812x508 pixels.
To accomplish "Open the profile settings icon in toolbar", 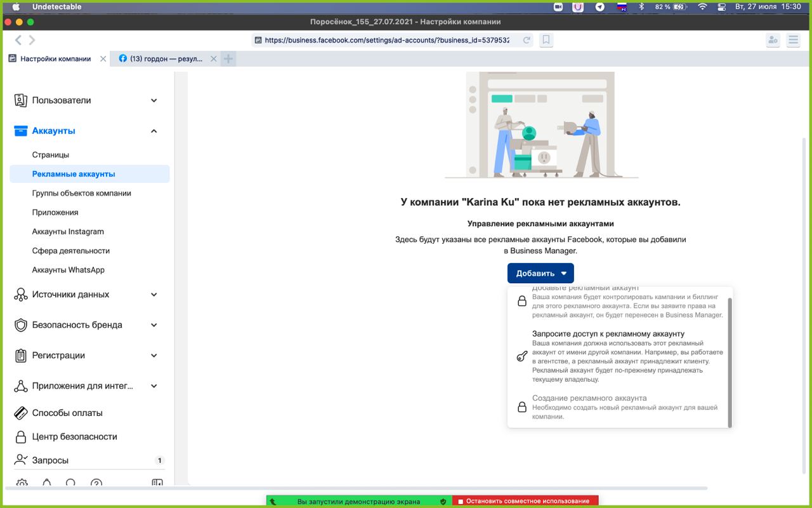I will (773, 40).
